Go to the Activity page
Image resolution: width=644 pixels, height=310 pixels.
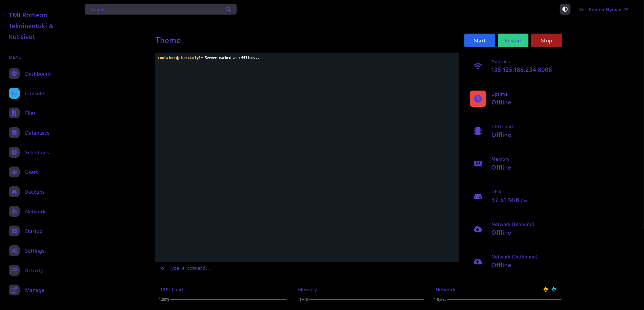coord(34,271)
